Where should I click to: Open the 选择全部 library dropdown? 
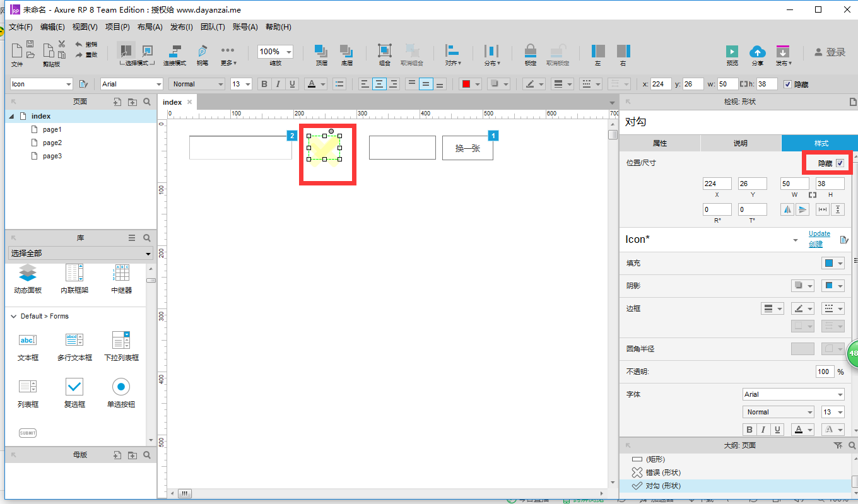[81, 254]
